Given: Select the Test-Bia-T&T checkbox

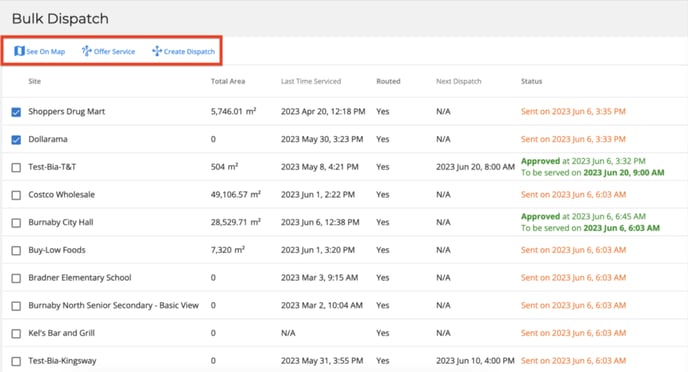Looking at the screenshot, I should pyautogui.click(x=16, y=167).
